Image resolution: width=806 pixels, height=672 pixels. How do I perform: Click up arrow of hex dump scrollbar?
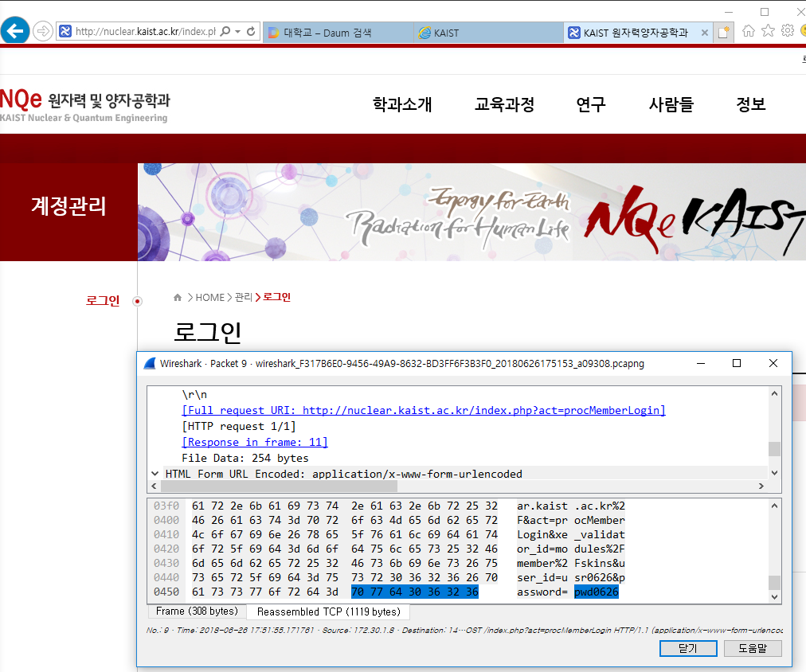click(774, 506)
